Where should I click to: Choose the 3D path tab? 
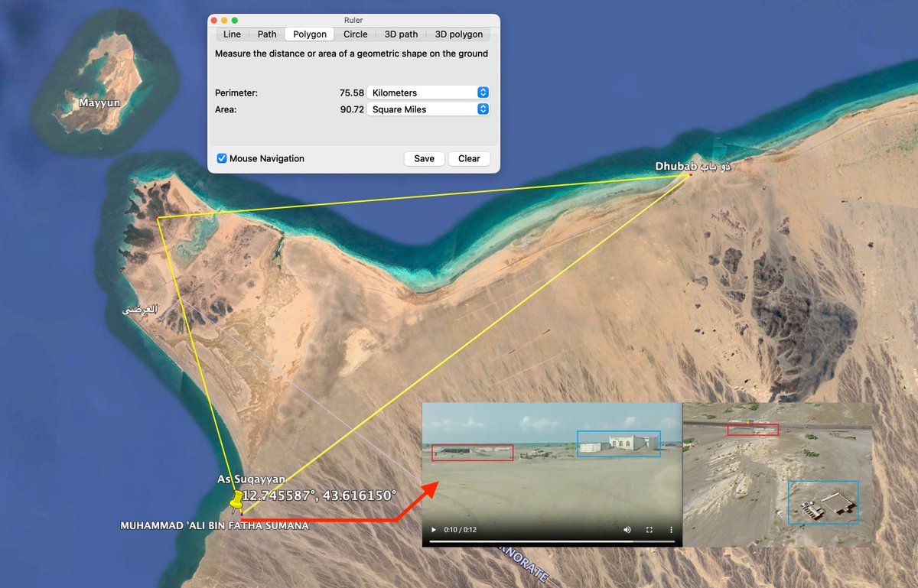pos(401,34)
